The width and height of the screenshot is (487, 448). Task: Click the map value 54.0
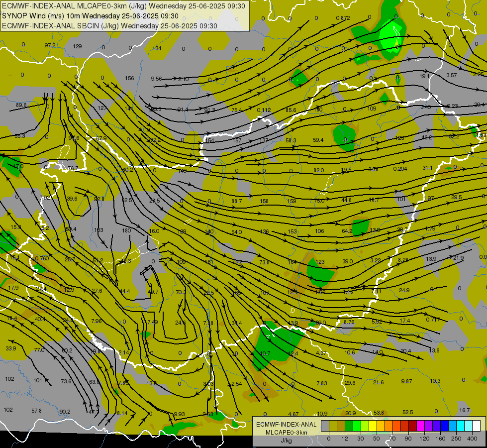[x=237, y=232]
